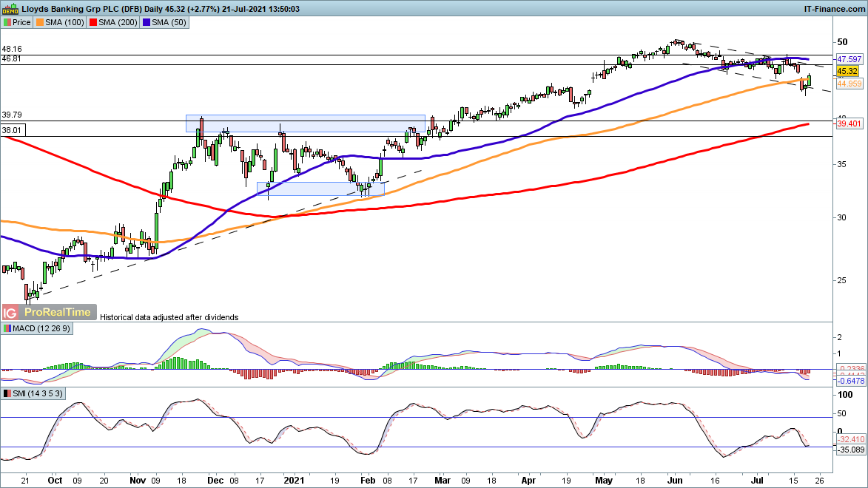Click the orange SMA (100) color swatch
868x488 pixels.
pyautogui.click(x=40, y=23)
